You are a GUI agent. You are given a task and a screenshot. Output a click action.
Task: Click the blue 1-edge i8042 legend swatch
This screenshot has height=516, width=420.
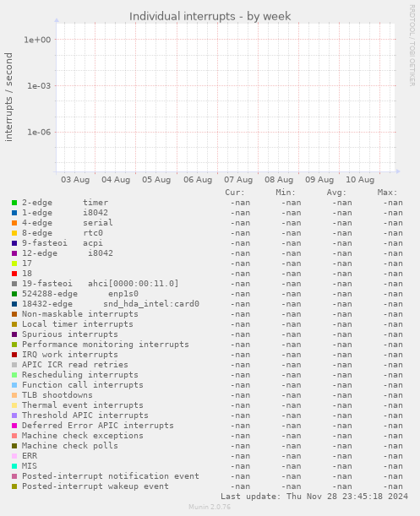pyautogui.click(x=14, y=213)
